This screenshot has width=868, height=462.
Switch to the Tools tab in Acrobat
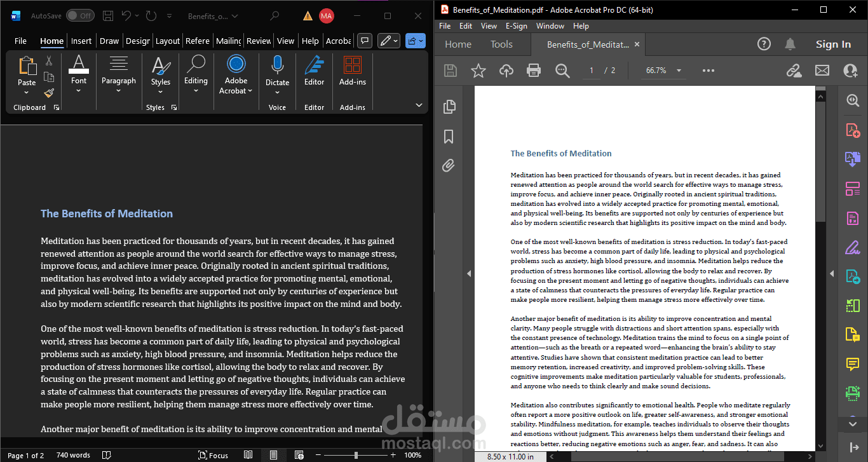tap(501, 44)
